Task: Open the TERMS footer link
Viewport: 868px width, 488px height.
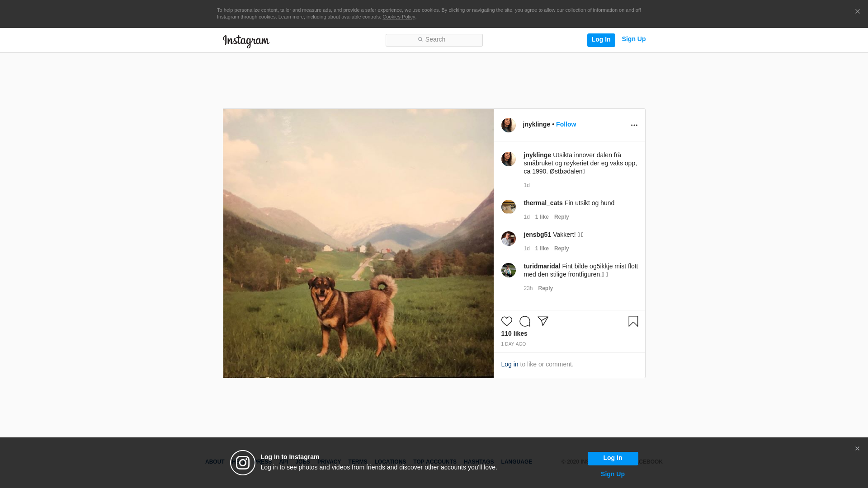Action: [x=357, y=462]
